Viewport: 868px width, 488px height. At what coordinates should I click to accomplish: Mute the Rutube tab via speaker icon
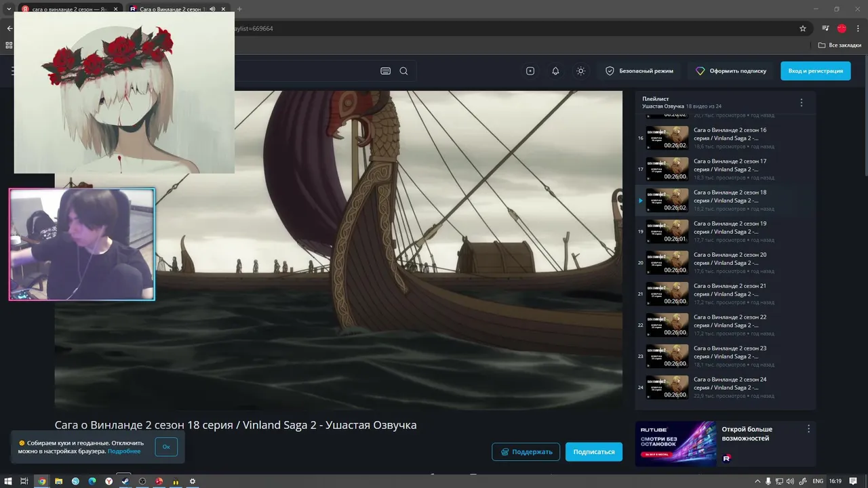pos(212,9)
